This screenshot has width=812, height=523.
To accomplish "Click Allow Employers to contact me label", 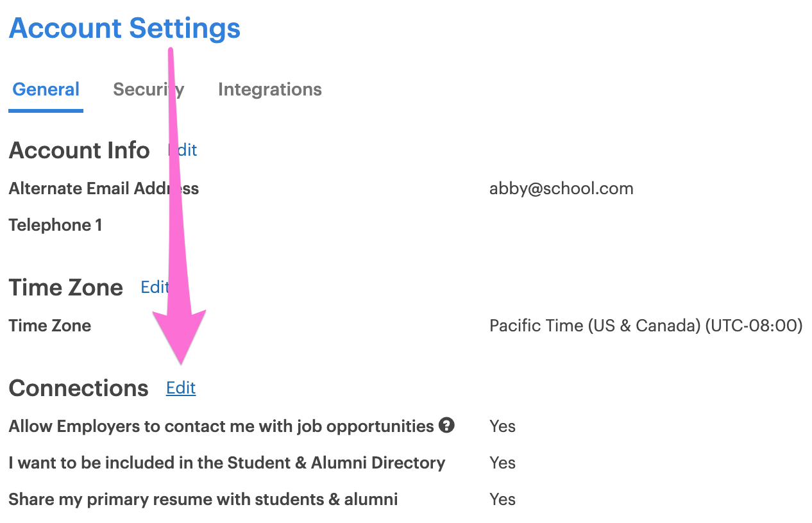I will point(222,426).
